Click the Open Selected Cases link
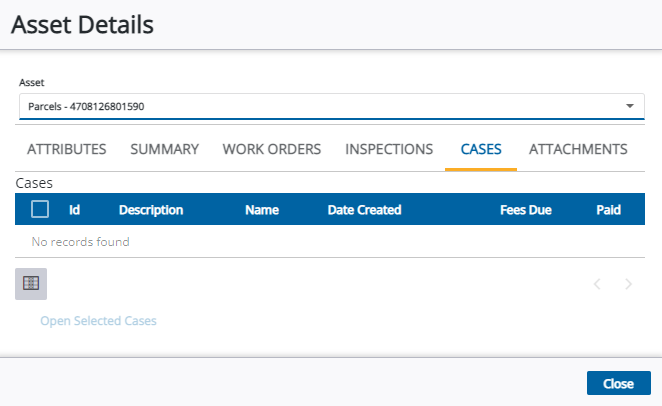Screen dimensions: 662x406 tap(98, 321)
